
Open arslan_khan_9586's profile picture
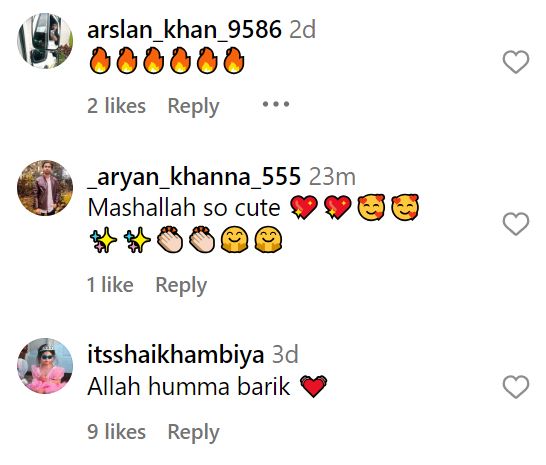[x=45, y=41]
